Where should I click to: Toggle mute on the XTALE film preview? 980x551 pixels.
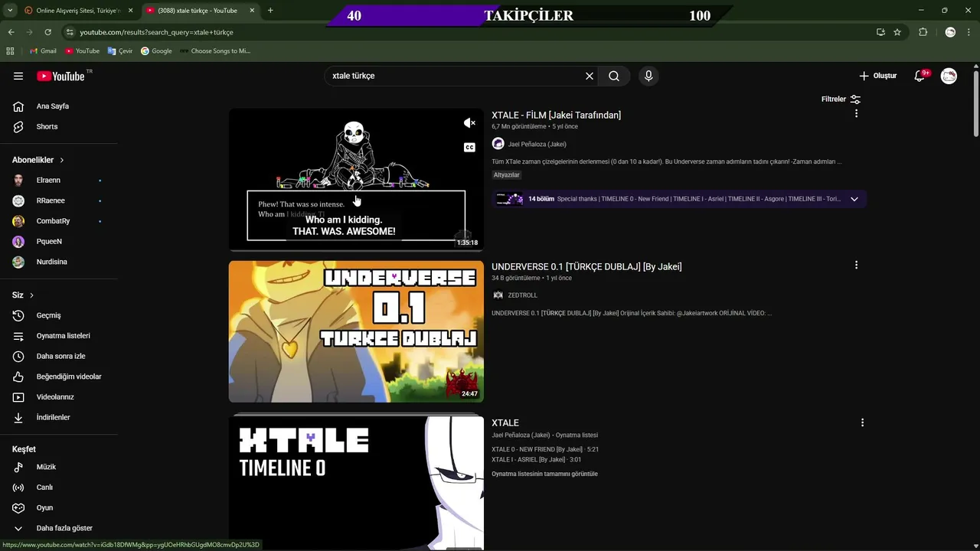pos(469,123)
